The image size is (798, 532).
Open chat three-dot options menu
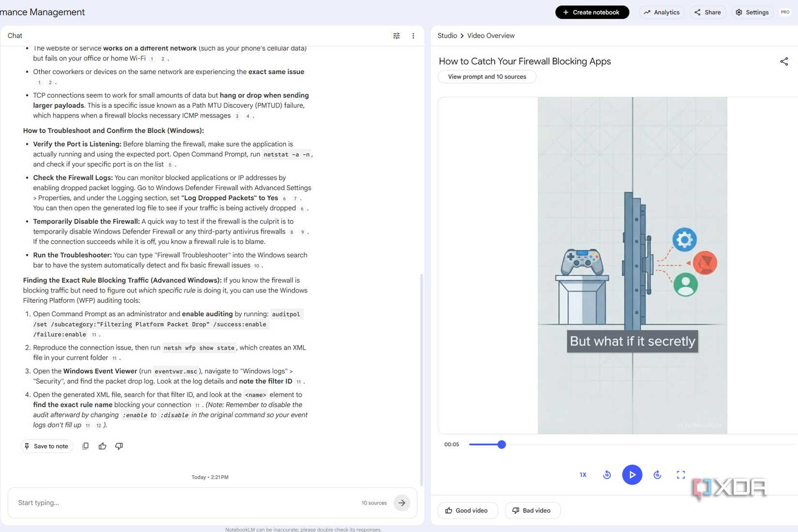coord(413,36)
